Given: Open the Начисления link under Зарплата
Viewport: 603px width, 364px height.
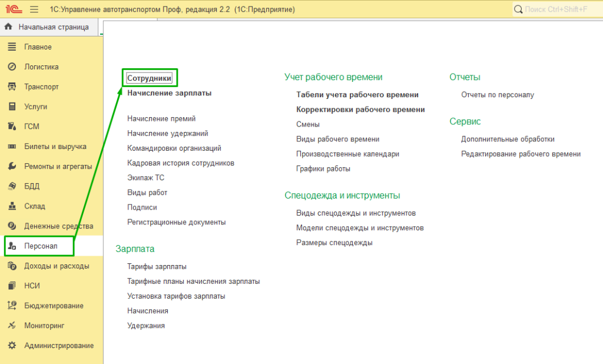Looking at the screenshot, I should point(148,310).
